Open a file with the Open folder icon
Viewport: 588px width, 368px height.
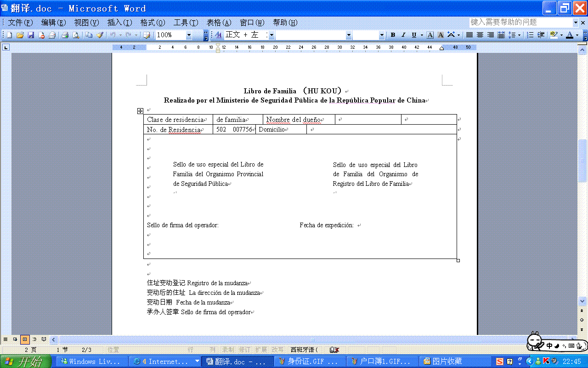tap(20, 35)
